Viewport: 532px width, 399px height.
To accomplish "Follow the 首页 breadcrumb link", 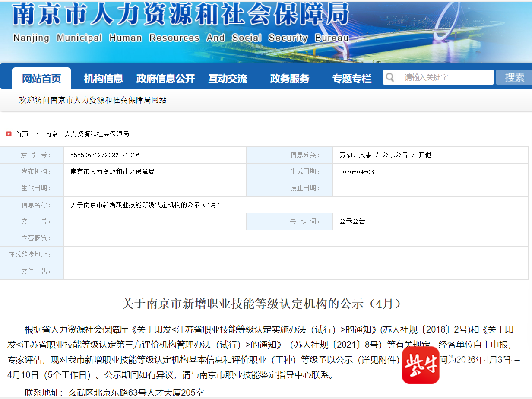I will [22, 134].
